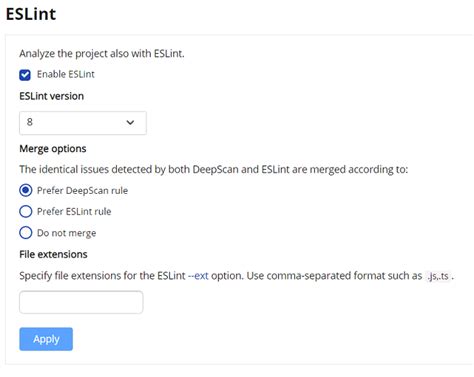Click the 'ESLint version' field label
474x377 pixels.
(52, 96)
